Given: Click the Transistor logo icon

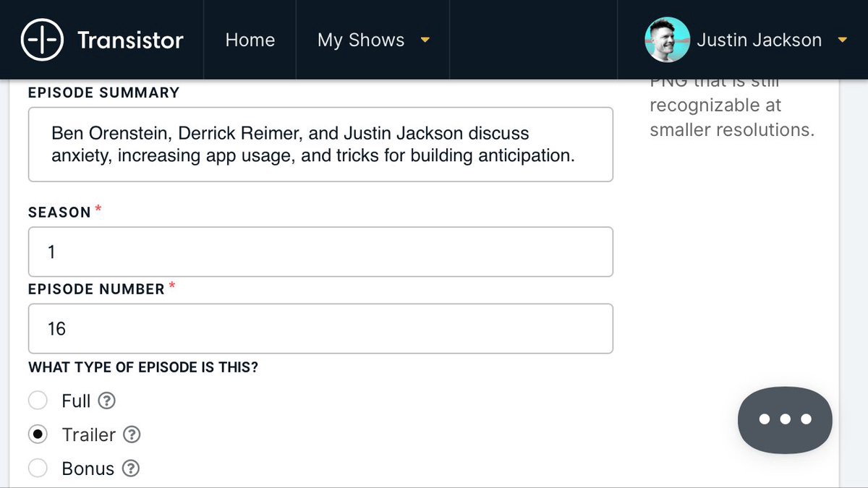Looking at the screenshot, I should pos(43,40).
